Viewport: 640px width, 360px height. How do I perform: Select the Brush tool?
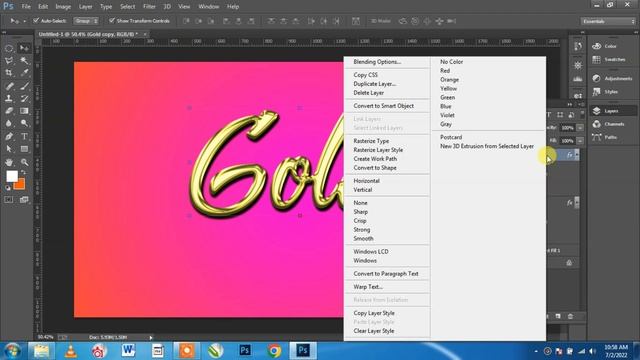pos(24,86)
